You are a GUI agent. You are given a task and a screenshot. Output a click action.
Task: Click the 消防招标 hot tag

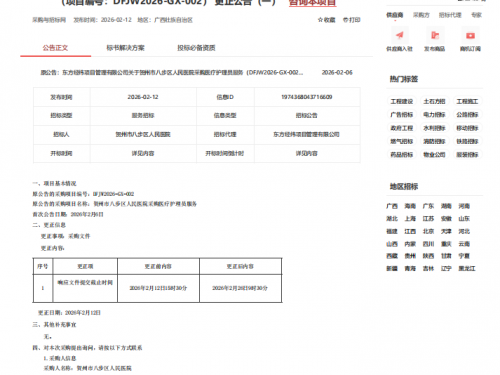pos(434,141)
